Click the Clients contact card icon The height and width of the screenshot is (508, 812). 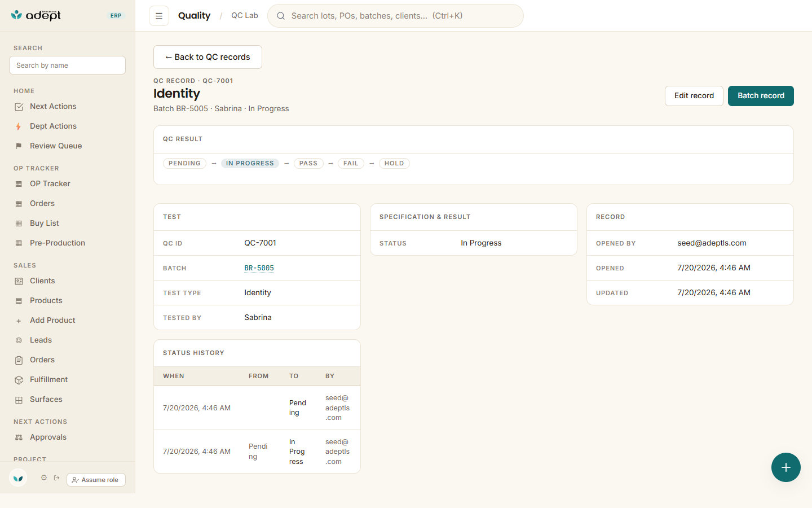[19, 281]
